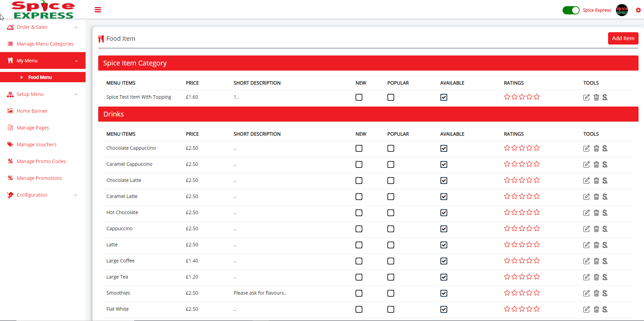The width and height of the screenshot is (644, 321).
Task: Uncheck Available for Large Coffee
Action: [x=443, y=261]
